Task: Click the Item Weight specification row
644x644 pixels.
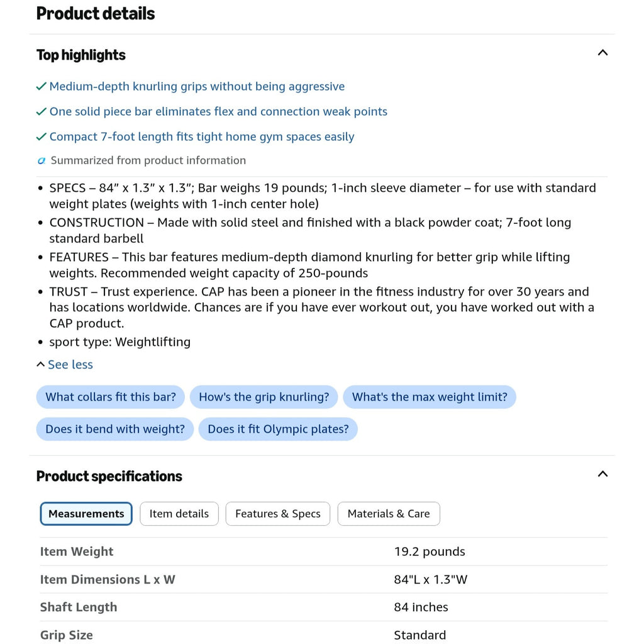Action: (x=324, y=552)
